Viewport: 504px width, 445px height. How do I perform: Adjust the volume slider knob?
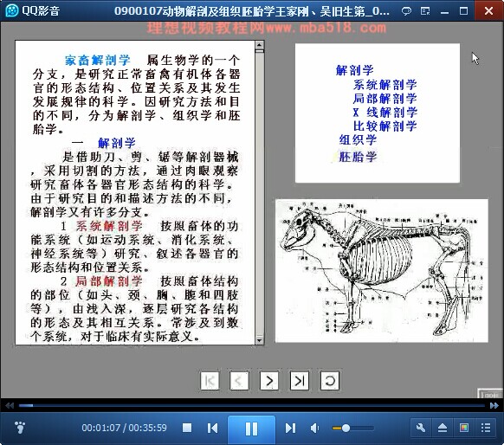(346, 428)
